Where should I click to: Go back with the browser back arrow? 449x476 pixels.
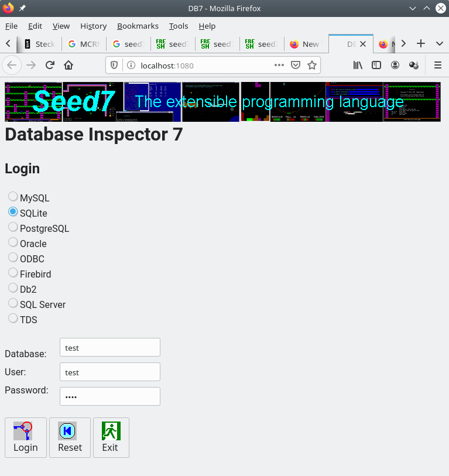point(12,65)
